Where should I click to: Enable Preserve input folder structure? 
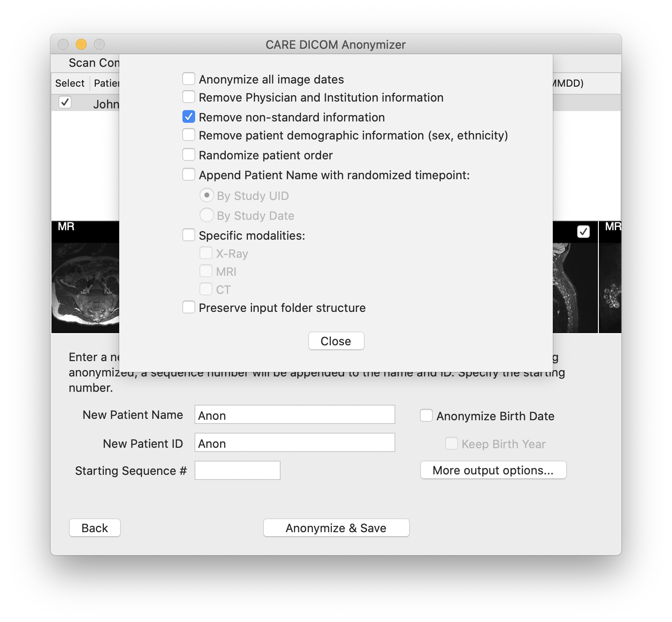point(189,307)
